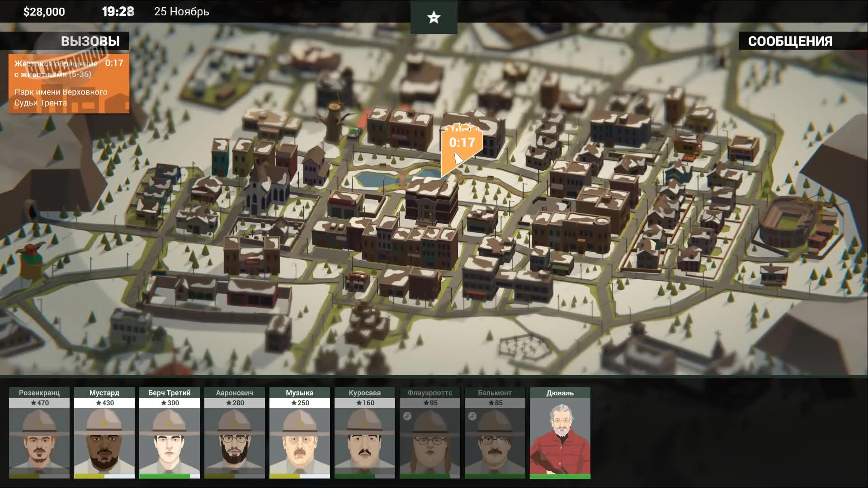Viewport: 868px width, 488px height.
Task: Click the tunnel entrance on left hillside
Action: pyautogui.click(x=33, y=211)
